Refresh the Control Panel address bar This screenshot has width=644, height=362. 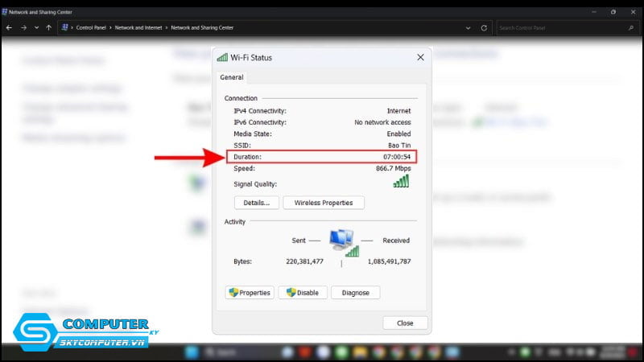[484, 27]
